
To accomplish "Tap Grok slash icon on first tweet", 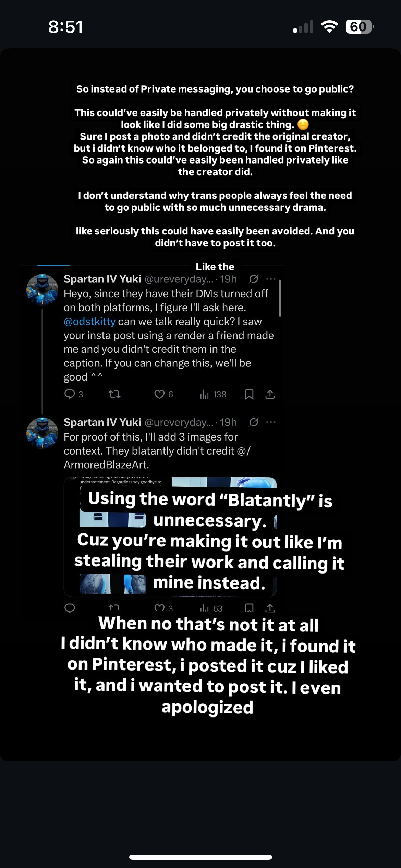I will click(253, 279).
